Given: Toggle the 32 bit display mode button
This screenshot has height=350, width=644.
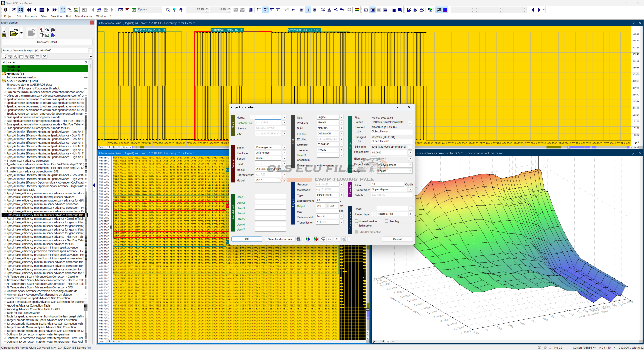Looking at the screenshot, I should (x=272, y=10).
